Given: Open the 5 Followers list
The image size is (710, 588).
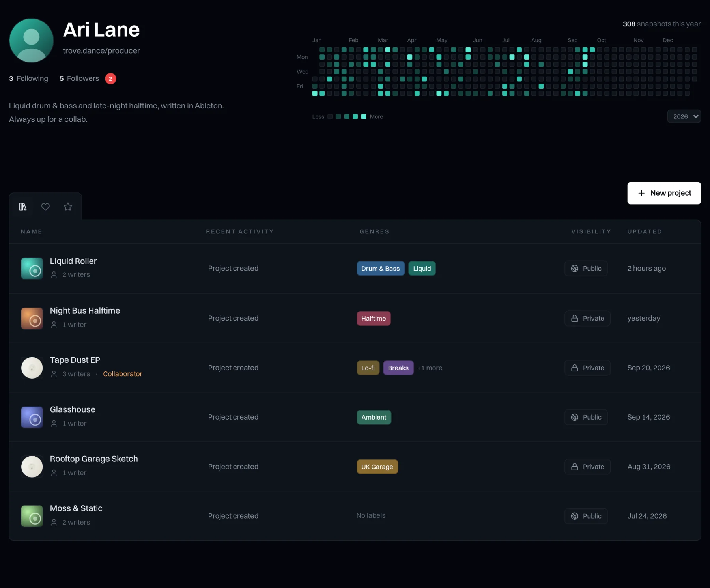Looking at the screenshot, I should point(79,78).
